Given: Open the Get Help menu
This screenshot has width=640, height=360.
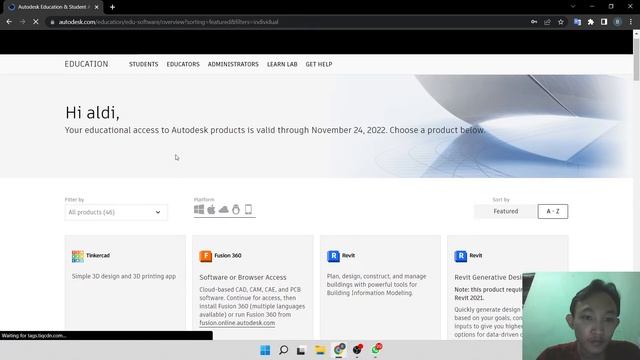Looking at the screenshot, I should click(x=319, y=64).
